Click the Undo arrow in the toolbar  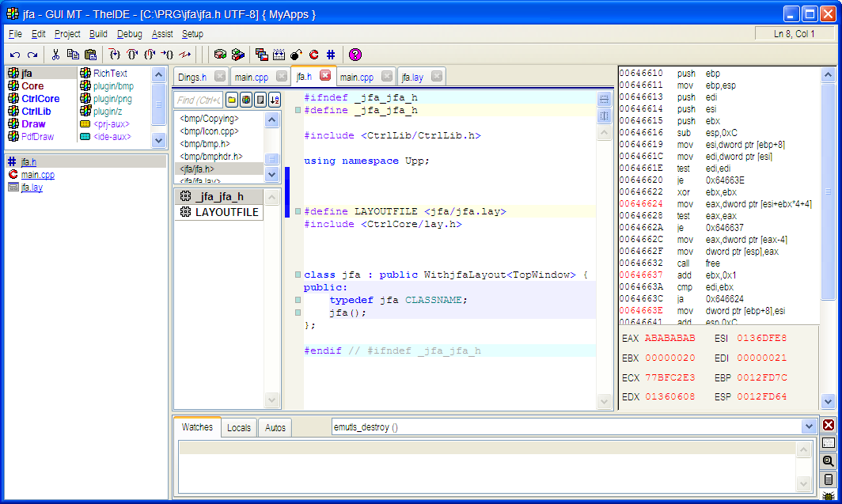pos(15,55)
